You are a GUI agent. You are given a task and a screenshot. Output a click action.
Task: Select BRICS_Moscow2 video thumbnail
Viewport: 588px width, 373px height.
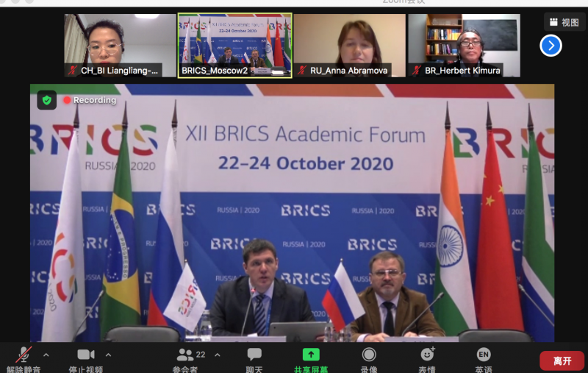tap(234, 46)
